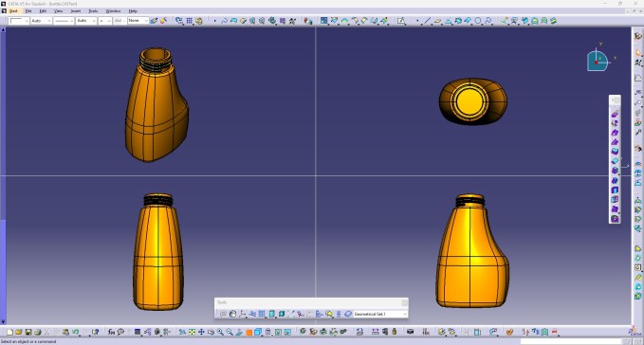Click the Rotate view icon in bottom toolbar
Screen dimensions: 644x345
click(211, 332)
